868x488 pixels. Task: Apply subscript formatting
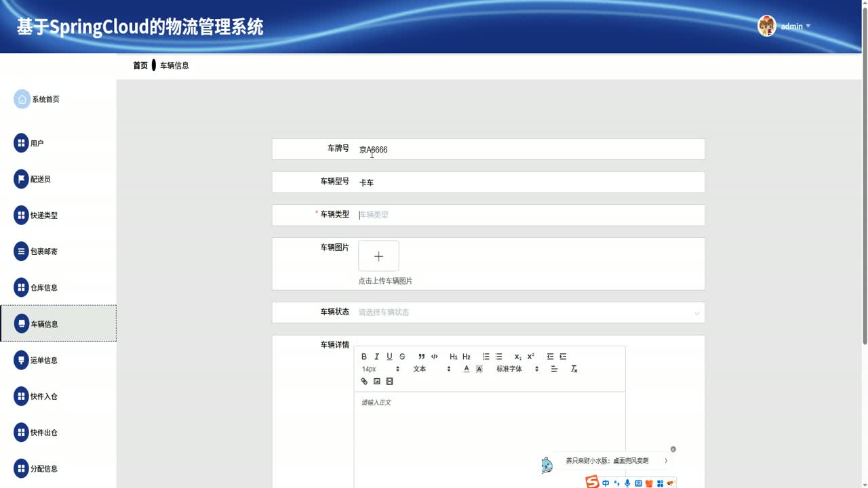coord(518,357)
